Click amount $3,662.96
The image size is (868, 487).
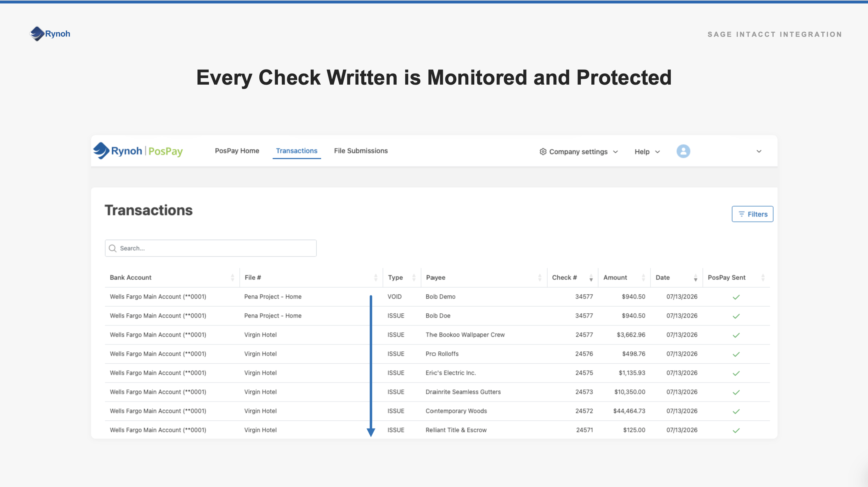[x=631, y=335]
